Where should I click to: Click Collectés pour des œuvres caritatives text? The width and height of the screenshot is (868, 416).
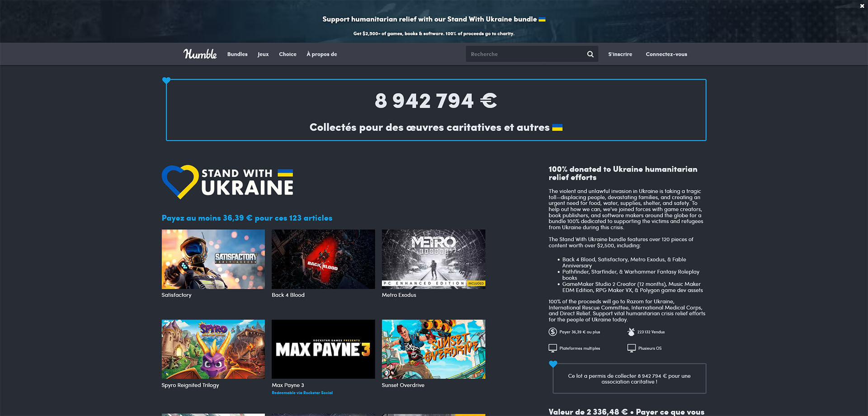pyautogui.click(x=429, y=128)
